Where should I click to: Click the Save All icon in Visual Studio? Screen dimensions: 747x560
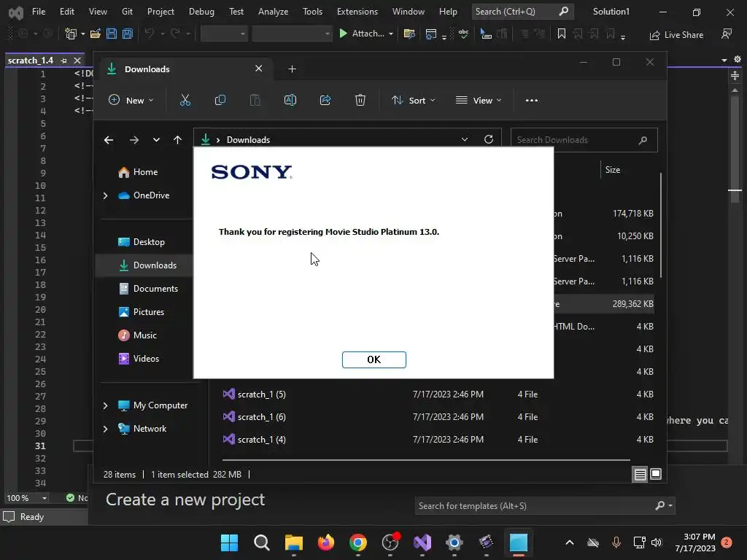tap(127, 34)
